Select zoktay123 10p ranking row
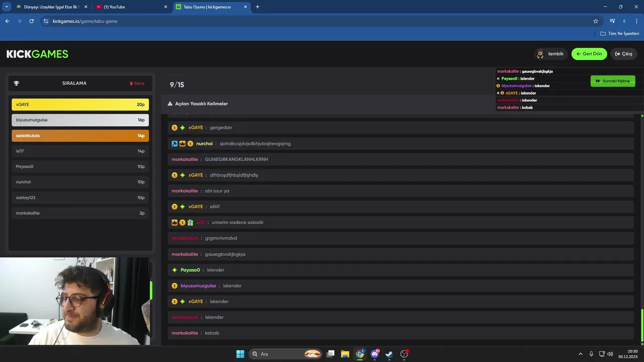The width and height of the screenshot is (644, 362). [80, 198]
